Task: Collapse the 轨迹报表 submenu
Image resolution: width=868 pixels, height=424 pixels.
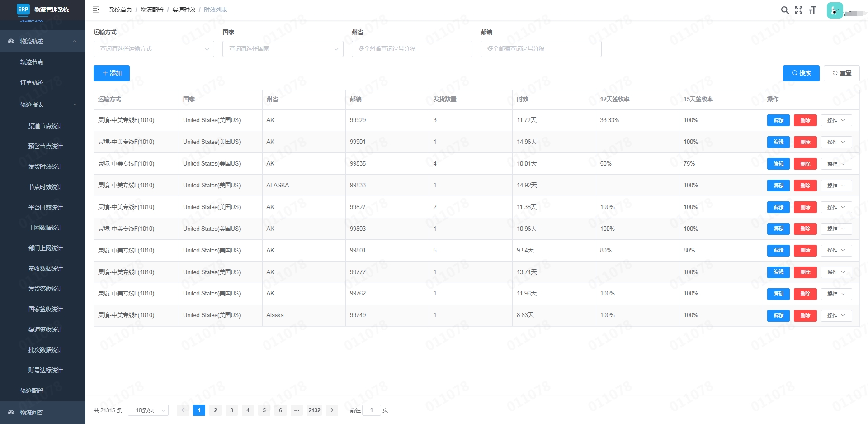Action: 75,105
